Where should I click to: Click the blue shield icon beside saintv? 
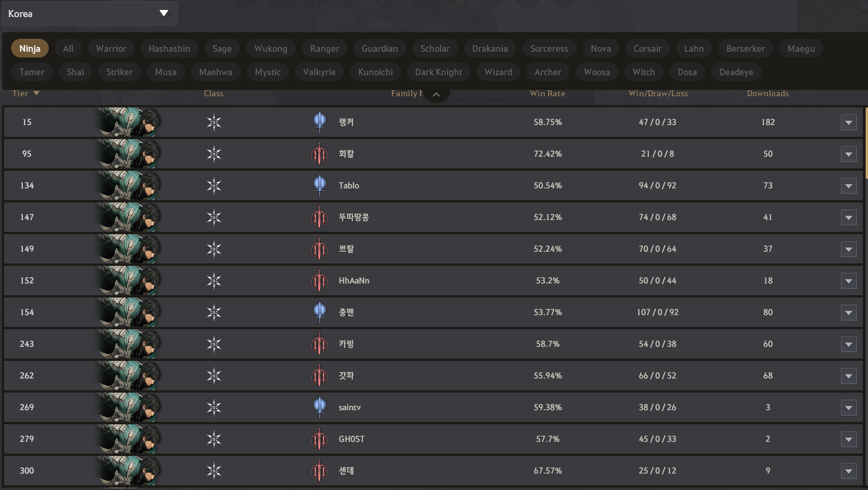click(x=319, y=407)
